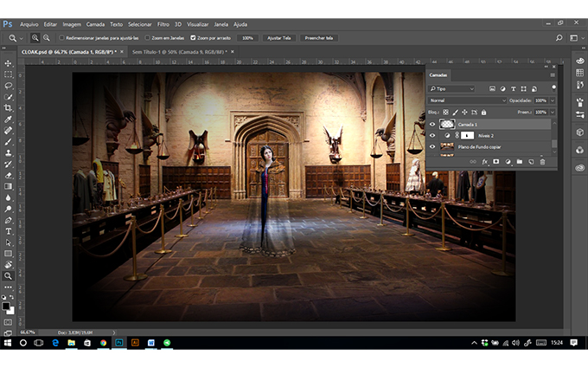Click the zoom in magnifier option

coord(35,38)
